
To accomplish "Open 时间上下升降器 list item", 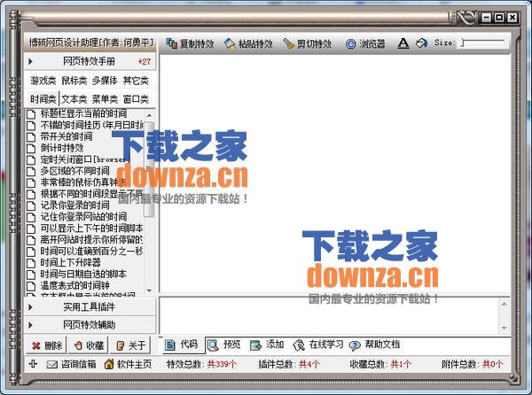I will [71, 262].
